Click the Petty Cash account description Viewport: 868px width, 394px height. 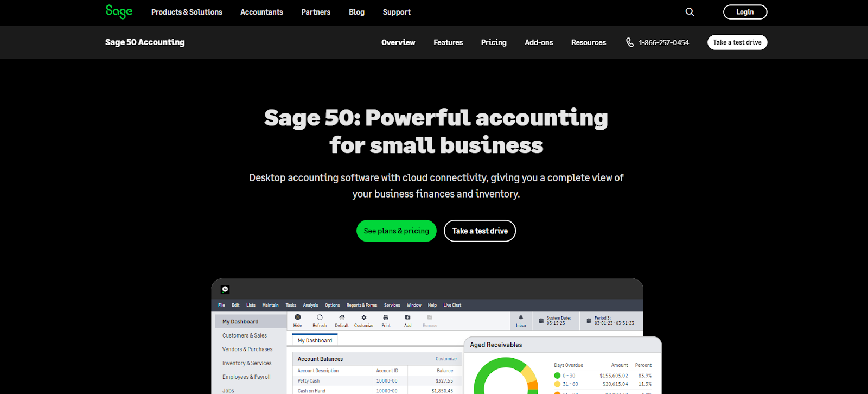click(309, 381)
